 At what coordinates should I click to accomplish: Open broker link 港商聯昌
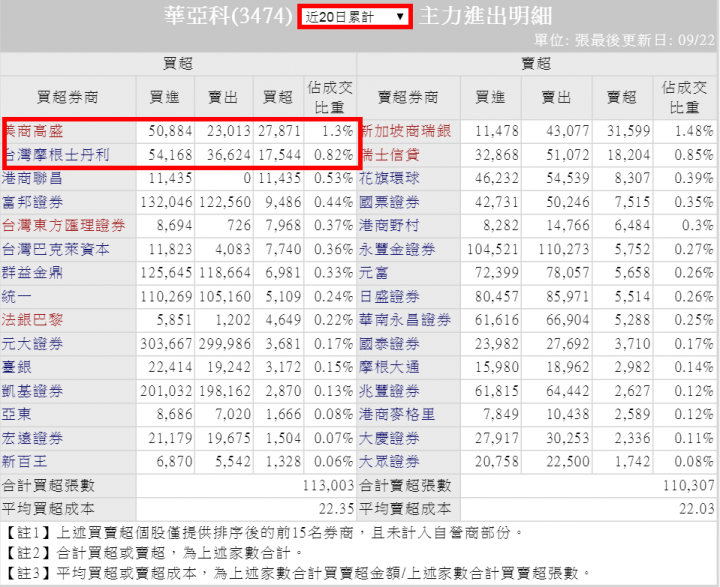click(32, 178)
